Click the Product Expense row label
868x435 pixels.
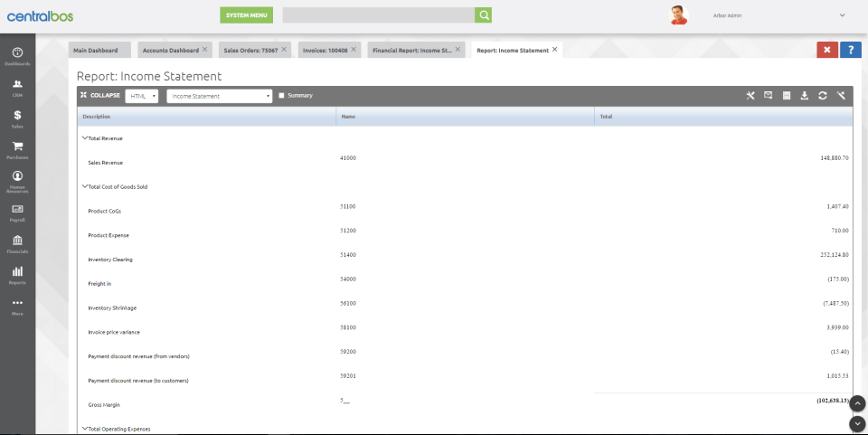click(108, 235)
